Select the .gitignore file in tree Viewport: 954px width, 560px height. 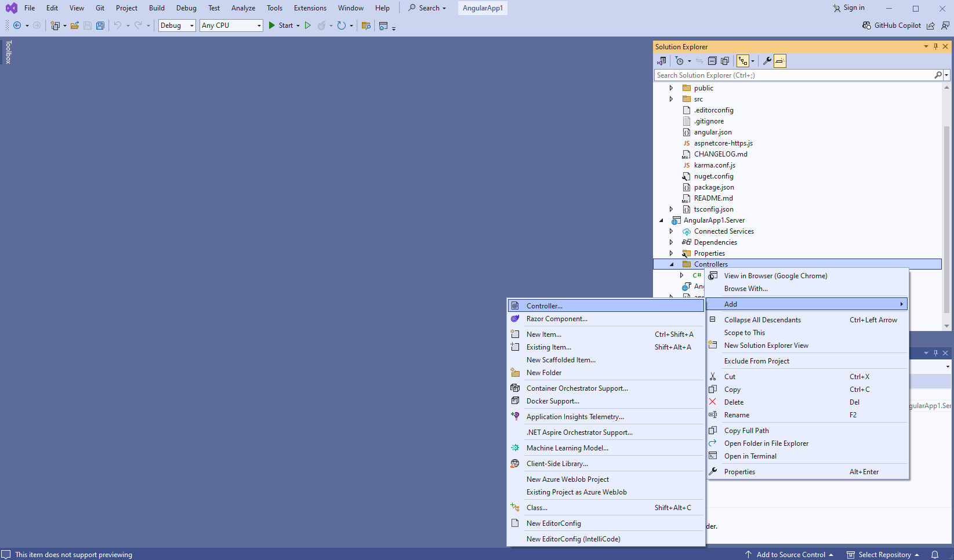pos(709,121)
